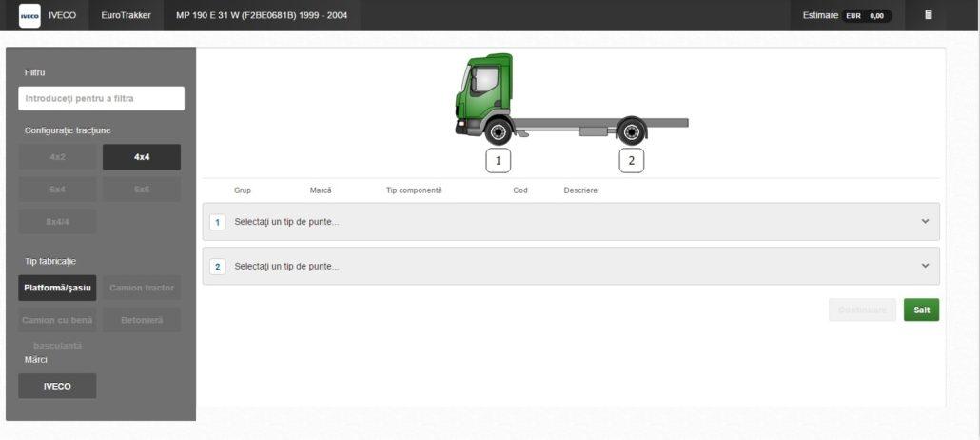The height and width of the screenshot is (440, 980).
Task: Focus the filter input field
Action: [101, 98]
